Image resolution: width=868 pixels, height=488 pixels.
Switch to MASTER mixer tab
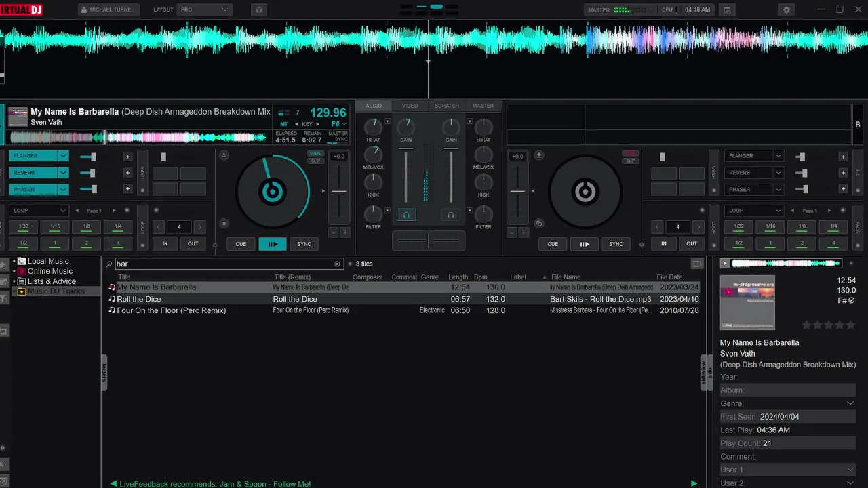click(484, 106)
